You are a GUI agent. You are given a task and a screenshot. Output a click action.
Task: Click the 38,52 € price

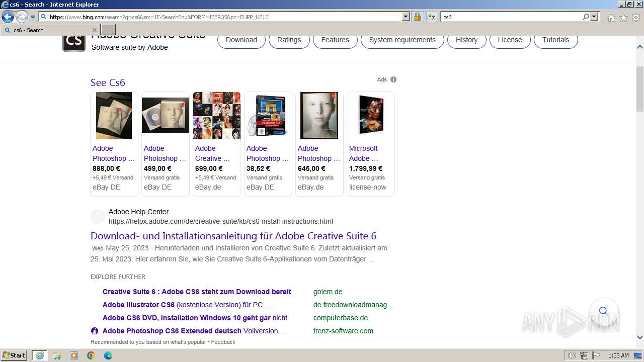pos(258,168)
